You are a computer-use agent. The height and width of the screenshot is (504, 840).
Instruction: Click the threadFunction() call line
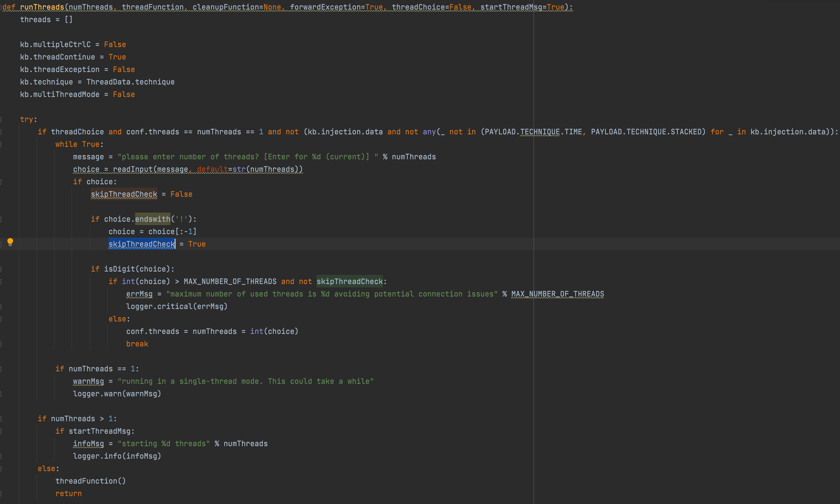[91, 481]
